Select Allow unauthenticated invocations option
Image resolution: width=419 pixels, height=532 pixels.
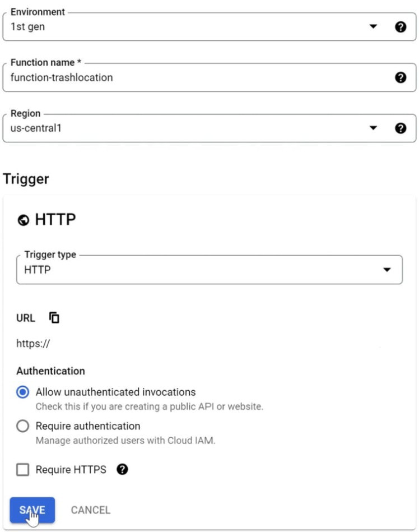point(23,392)
